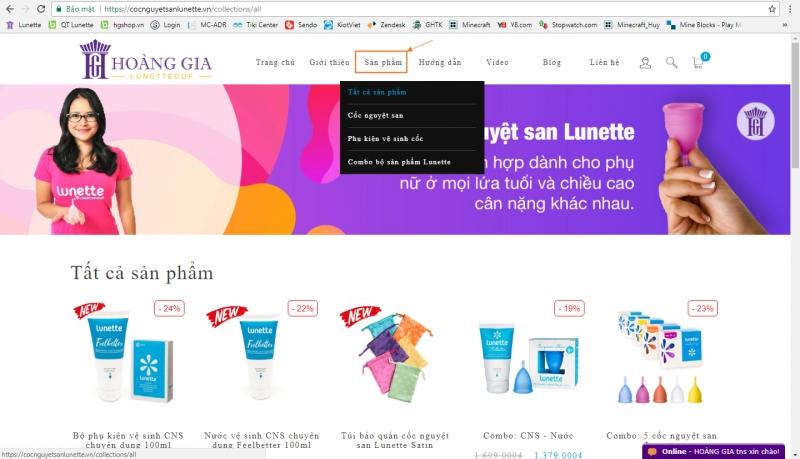
Task: Open the Stopwatch.com bookmark
Action: (x=568, y=24)
